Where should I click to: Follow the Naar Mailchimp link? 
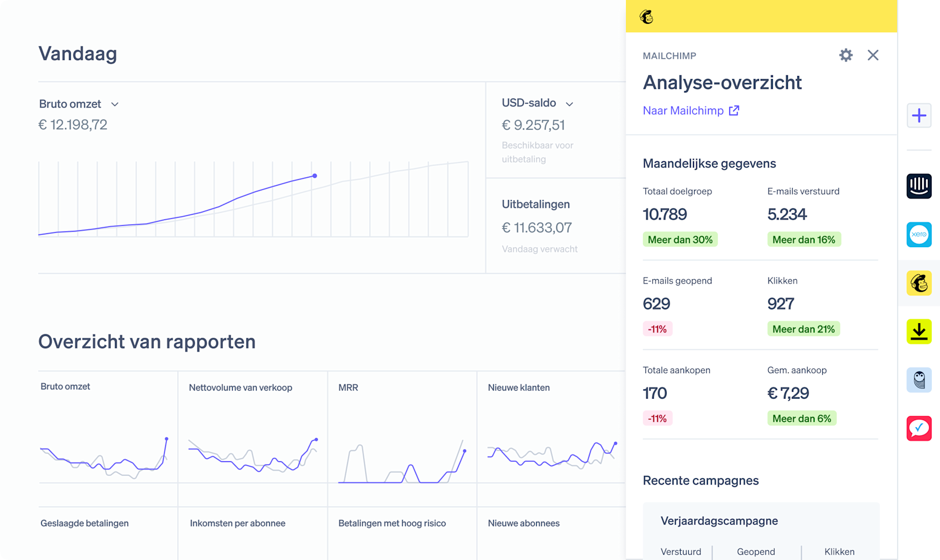coord(683,110)
